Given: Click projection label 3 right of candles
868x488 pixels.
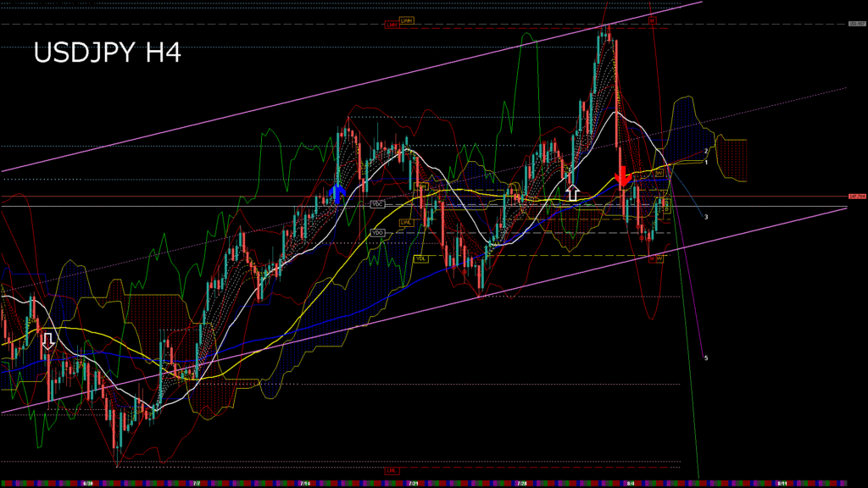Looking at the screenshot, I should click(706, 217).
